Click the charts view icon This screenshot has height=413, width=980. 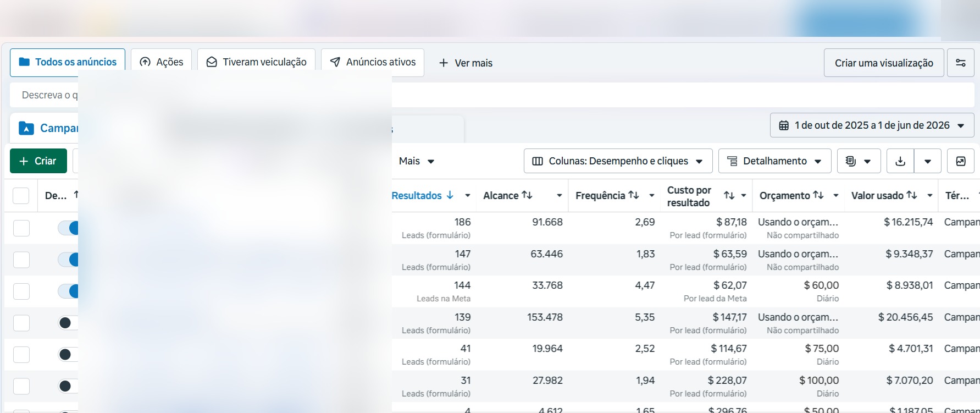pyautogui.click(x=961, y=161)
